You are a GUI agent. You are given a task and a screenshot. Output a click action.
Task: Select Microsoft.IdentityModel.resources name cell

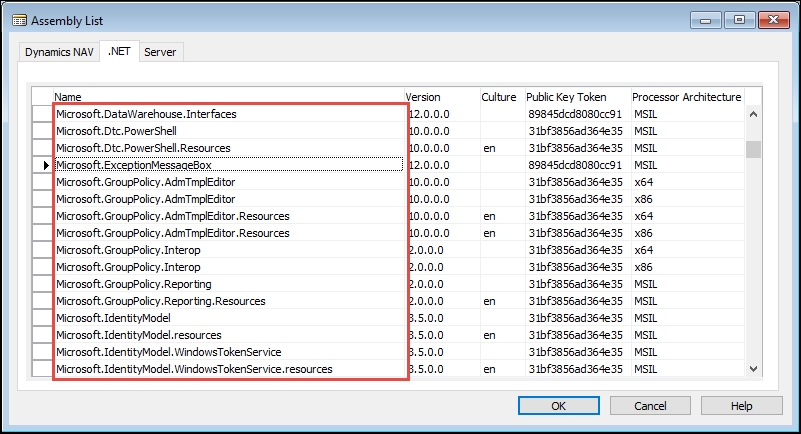click(229, 335)
